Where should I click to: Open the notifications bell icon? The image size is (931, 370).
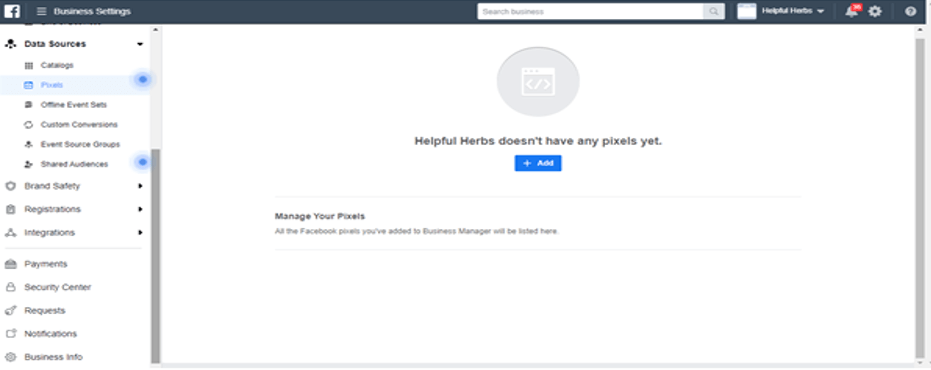(x=851, y=11)
